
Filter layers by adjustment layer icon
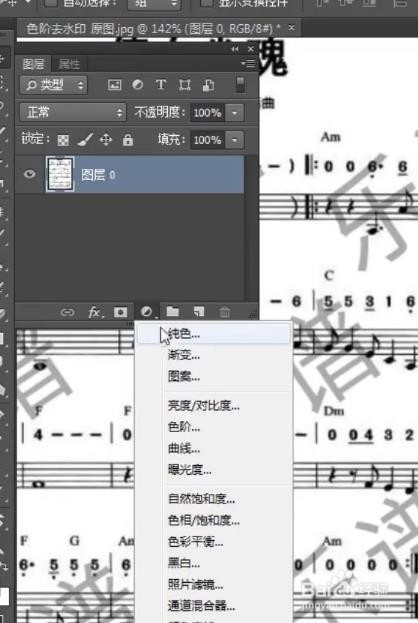[138, 85]
